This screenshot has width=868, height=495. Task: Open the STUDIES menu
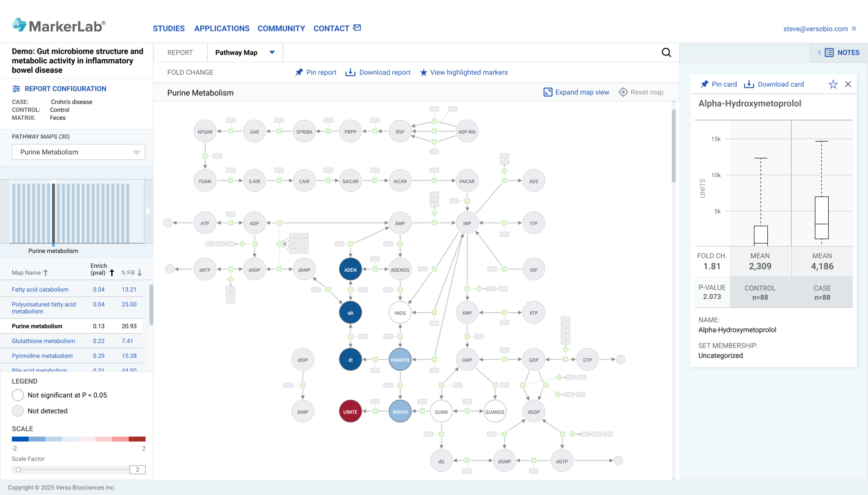click(x=169, y=28)
